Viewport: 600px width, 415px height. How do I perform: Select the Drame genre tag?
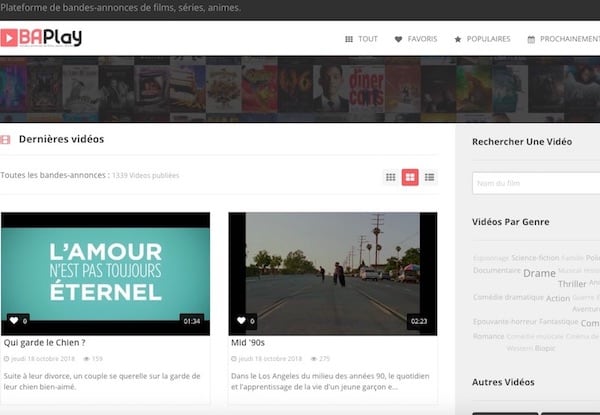539,273
